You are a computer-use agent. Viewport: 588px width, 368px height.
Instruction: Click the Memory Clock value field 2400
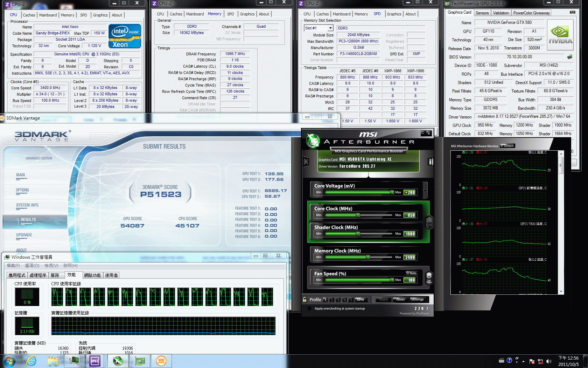pyautogui.click(x=410, y=257)
